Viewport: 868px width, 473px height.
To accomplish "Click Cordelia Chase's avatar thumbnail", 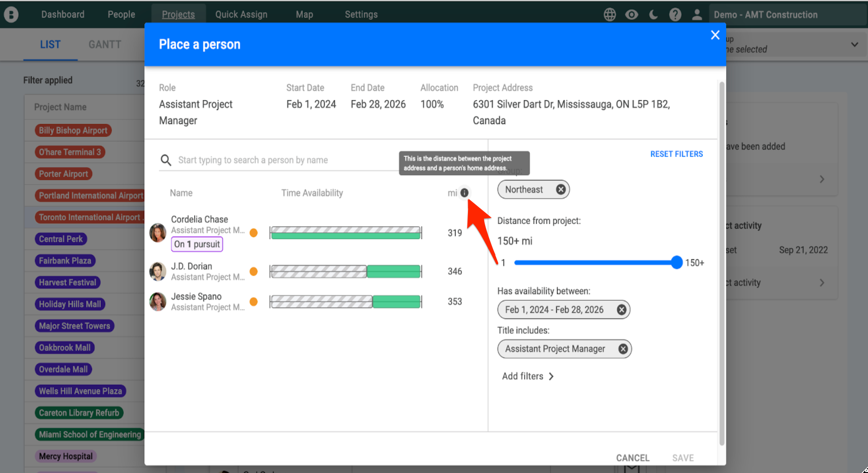I will pyautogui.click(x=158, y=233).
